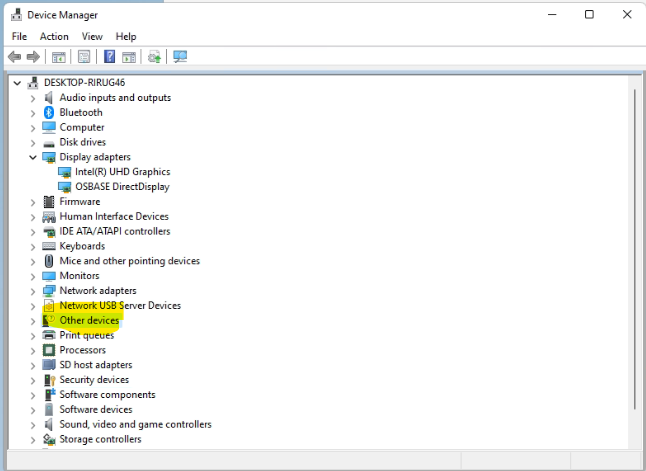Select OSBASE DirectDisplay device

122,187
